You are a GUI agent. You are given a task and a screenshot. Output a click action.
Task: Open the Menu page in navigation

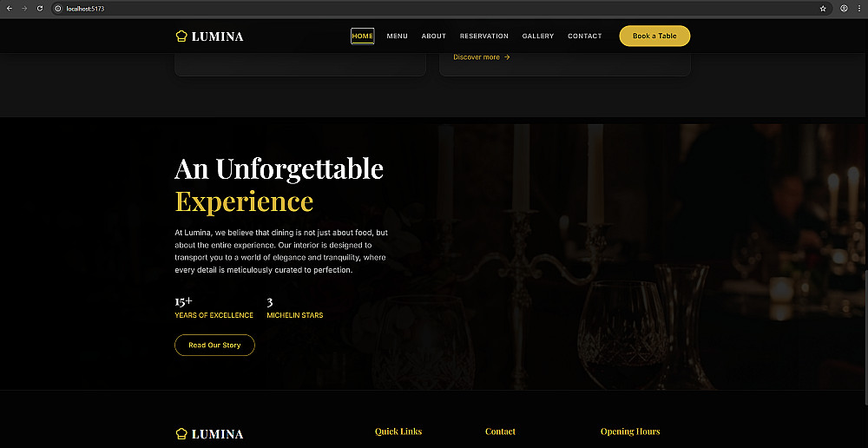point(397,36)
